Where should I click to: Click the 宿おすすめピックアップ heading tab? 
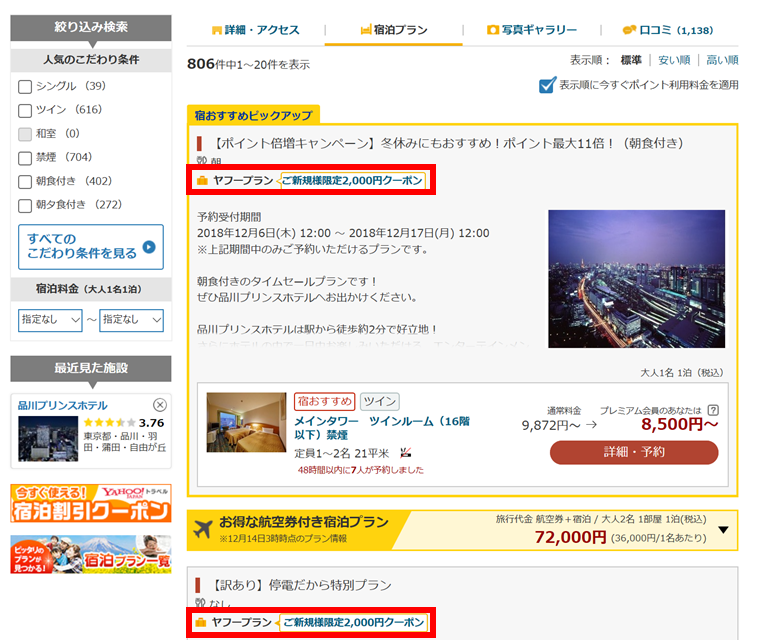tap(253, 116)
